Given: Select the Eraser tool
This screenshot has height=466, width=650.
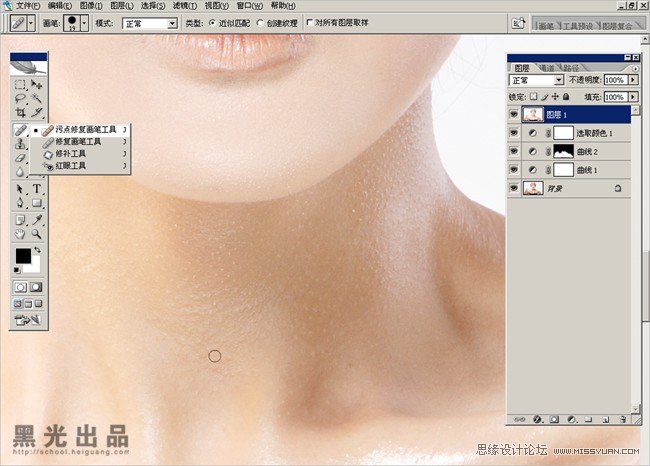Looking at the screenshot, I should [20, 158].
